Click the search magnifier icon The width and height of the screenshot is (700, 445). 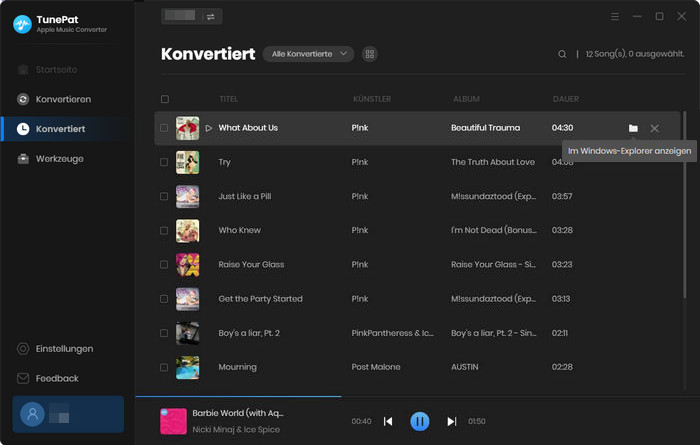click(x=562, y=54)
